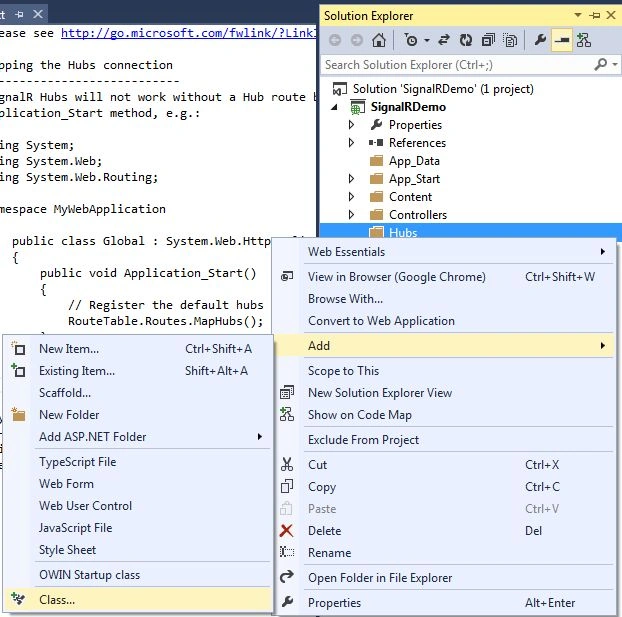The height and width of the screenshot is (617, 622).
Task: Click the Refresh icon in Solution Explorer
Action: pos(466,40)
